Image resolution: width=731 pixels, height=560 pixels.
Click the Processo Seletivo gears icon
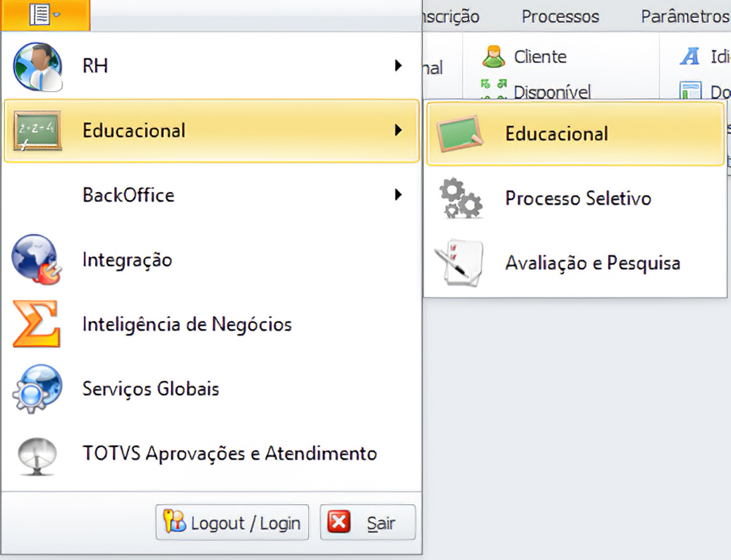(x=461, y=199)
